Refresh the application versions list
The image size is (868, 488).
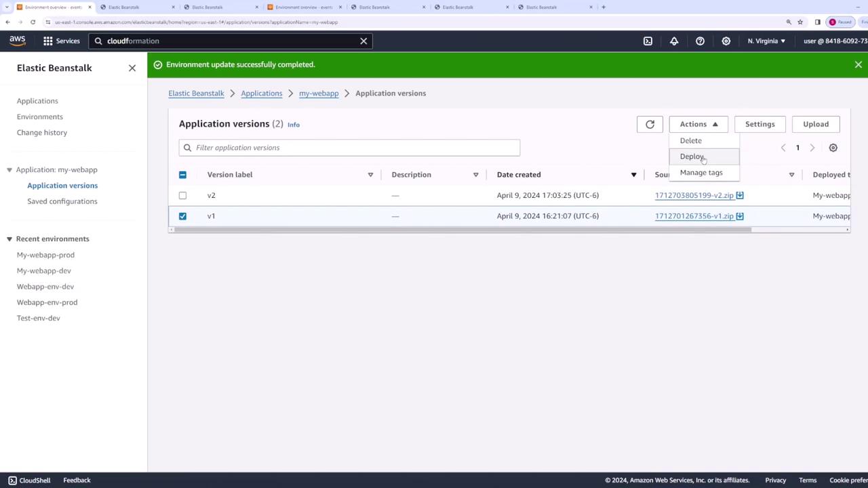point(650,124)
